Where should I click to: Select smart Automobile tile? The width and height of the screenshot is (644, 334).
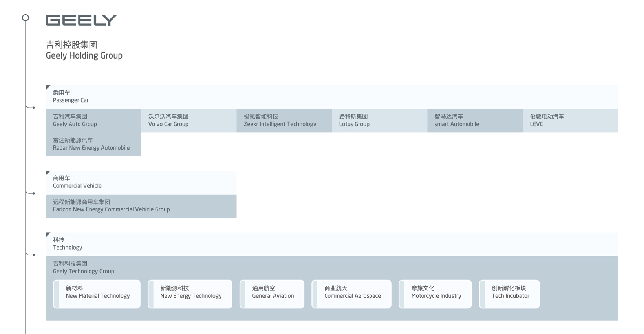coord(475,121)
